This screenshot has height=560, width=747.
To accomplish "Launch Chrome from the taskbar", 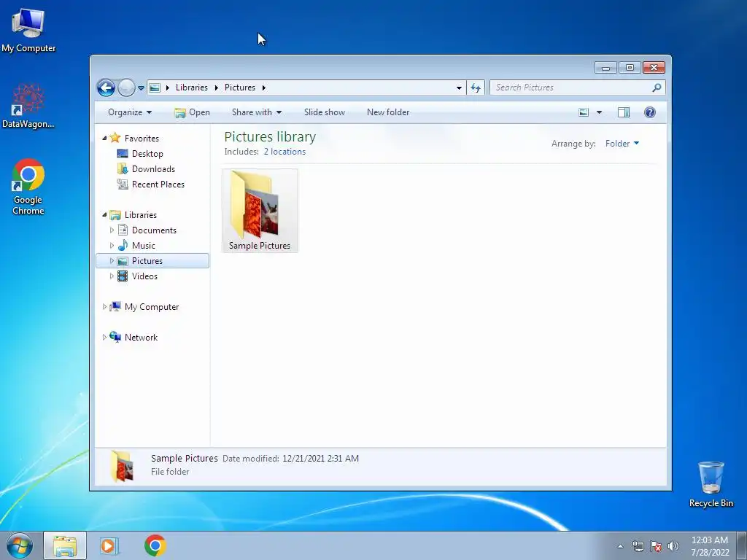I will (x=155, y=545).
